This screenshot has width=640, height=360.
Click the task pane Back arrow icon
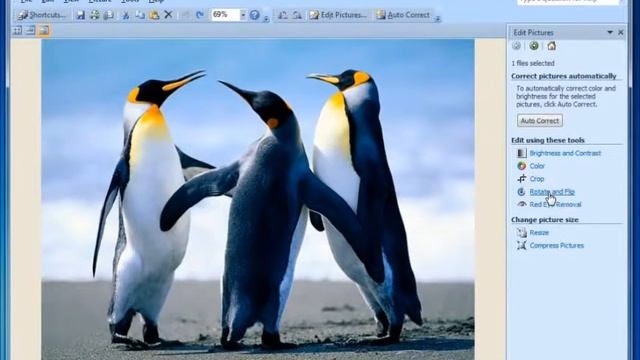tap(517, 46)
